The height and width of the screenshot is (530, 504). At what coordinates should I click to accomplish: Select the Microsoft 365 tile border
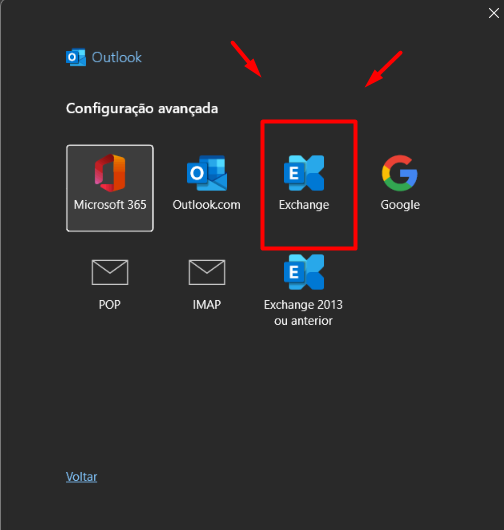(x=110, y=188)
